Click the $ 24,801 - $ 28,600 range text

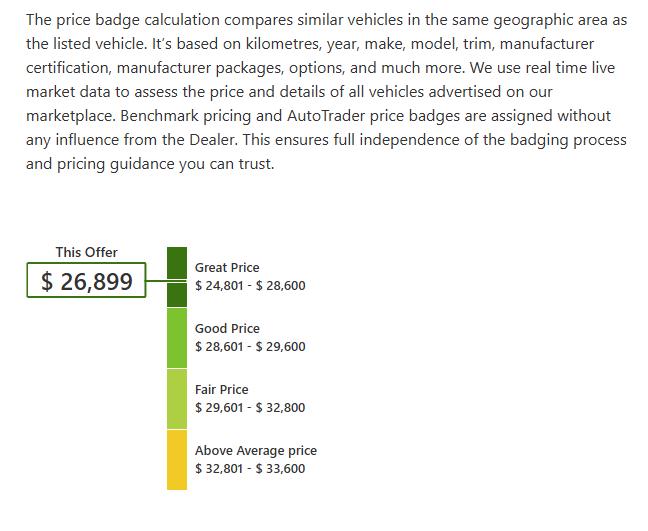point(250,286)
